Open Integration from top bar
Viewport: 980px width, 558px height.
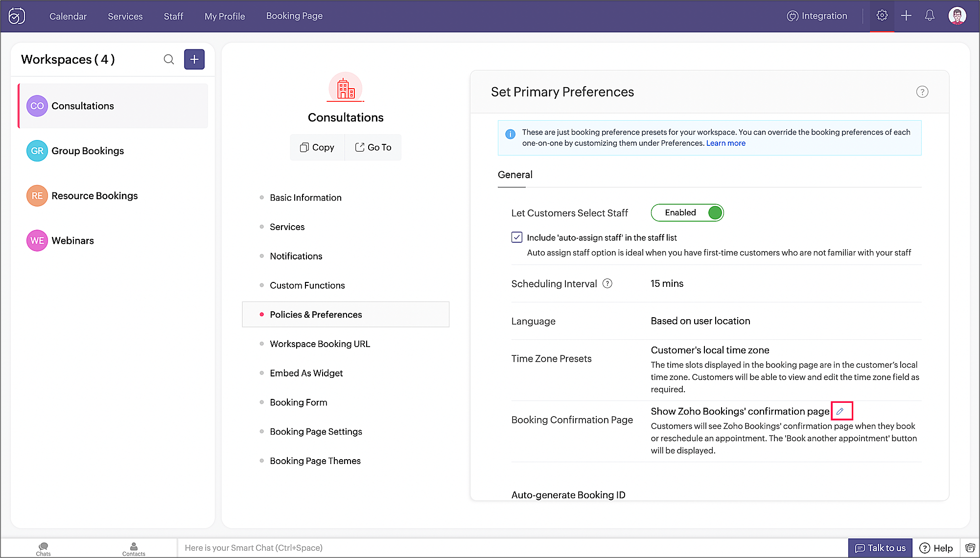pyautogui.click(x=817, y=16)
